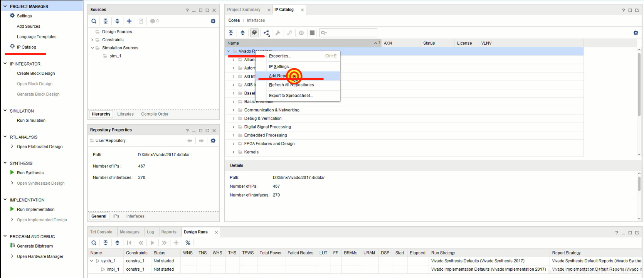Expand Open Elaborated Design item
Image resolution: width=644 pixels, height=278 pixels.
pyautogui.click(x=12, y=147)
